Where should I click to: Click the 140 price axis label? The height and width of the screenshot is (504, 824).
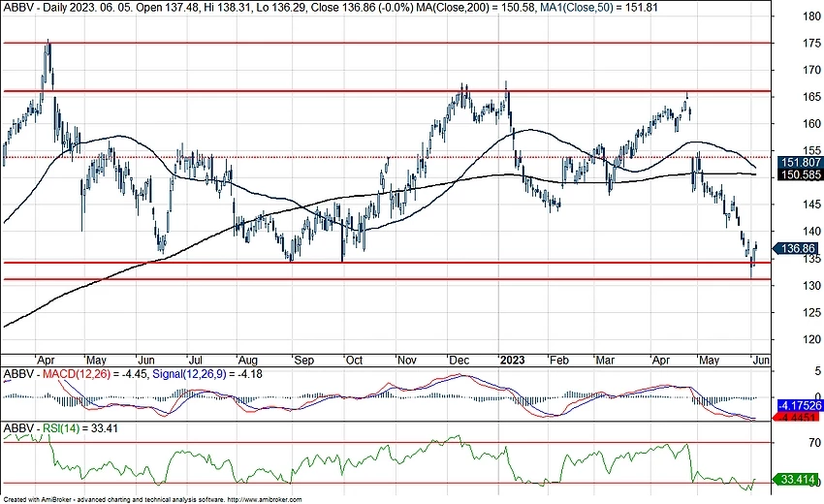coord(811,232)
